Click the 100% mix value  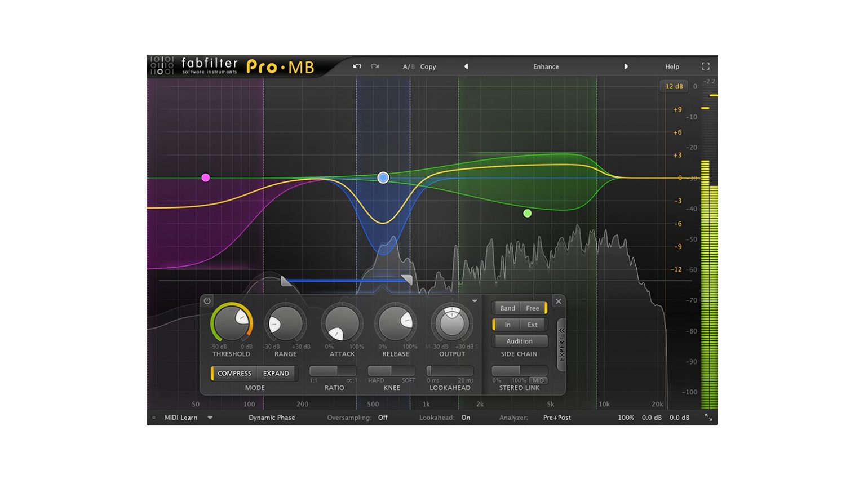coord(626,418)
